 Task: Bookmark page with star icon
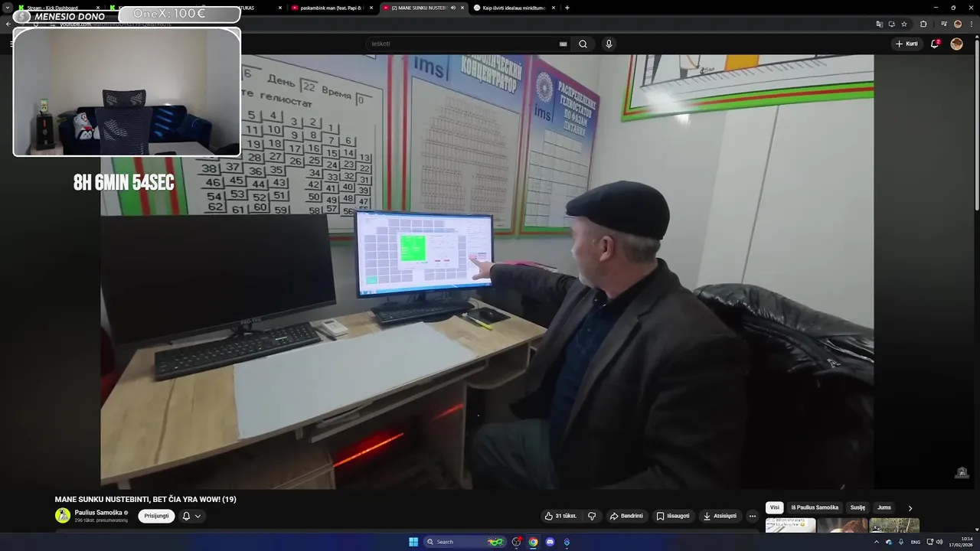pyautogui.click(x=904, y=24)
